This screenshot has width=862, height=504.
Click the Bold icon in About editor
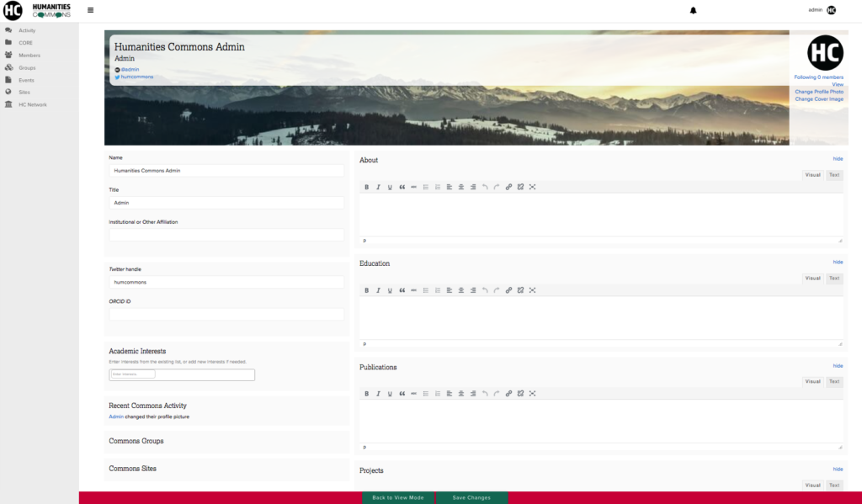point(366,187)
